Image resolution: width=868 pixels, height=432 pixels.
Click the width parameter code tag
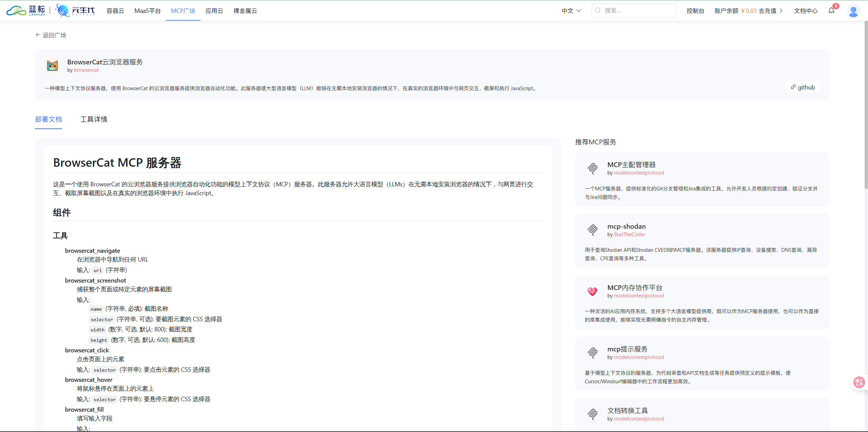(98, 330)
